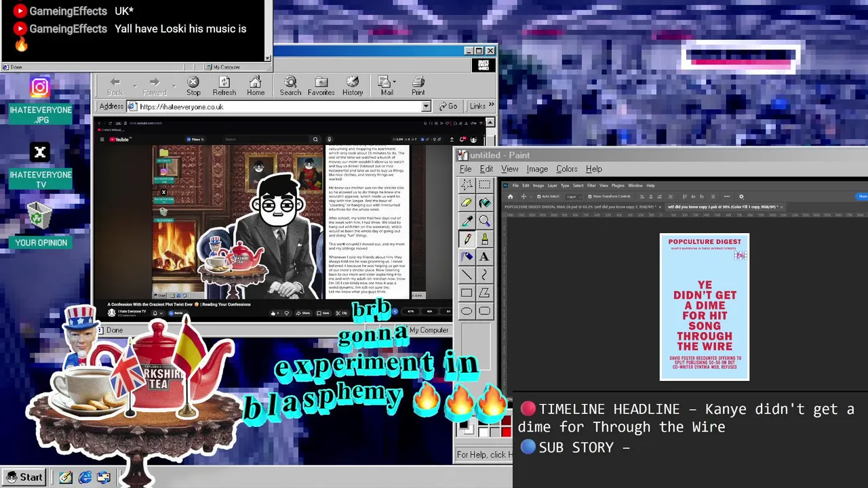Select the Magnifier tool in Paint
The image size is (868, 488).
[x=484, y=221]
